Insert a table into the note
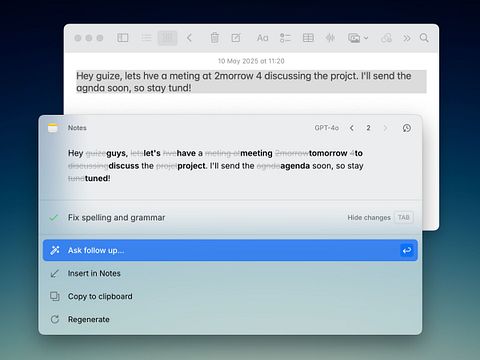Screen dimensions: 480x360 [308, 38]
